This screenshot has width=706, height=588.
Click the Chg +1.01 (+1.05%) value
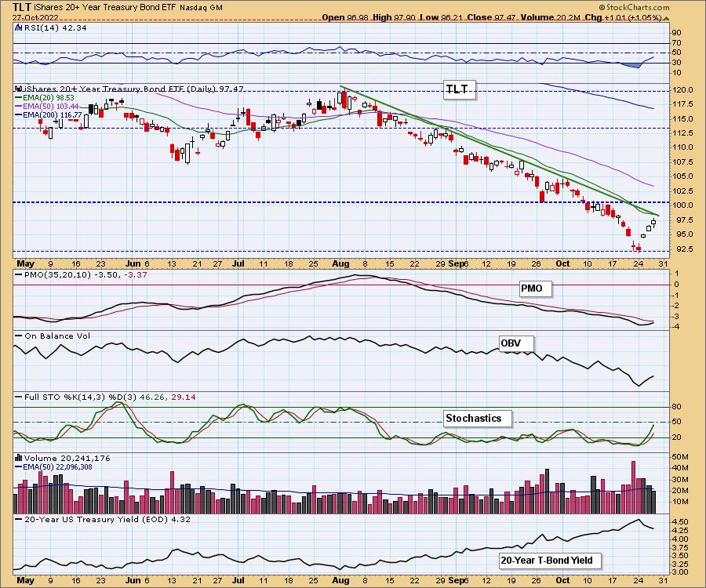click(623, 17)
